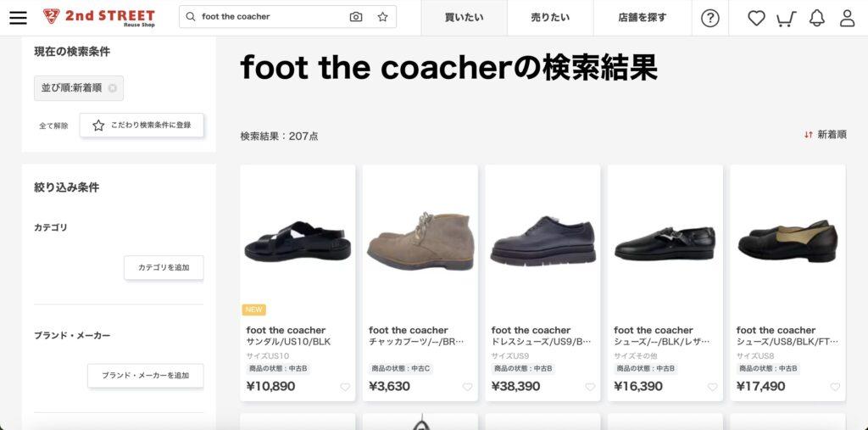Remove the 並び順:新着順 filter chip

coord(113,88)
